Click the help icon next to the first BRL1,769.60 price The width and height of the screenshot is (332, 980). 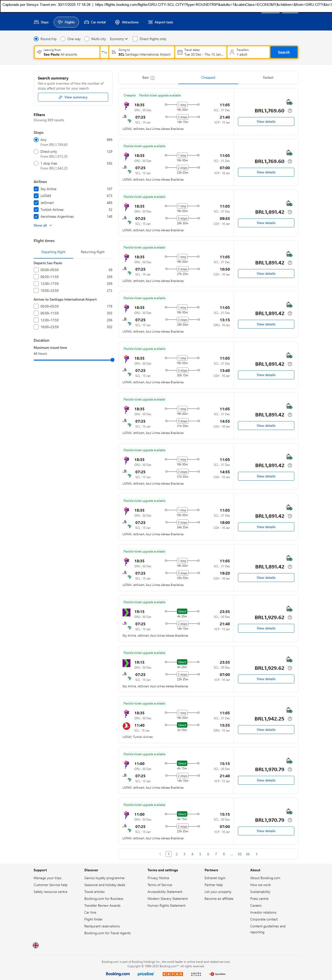tap(290, 111)
